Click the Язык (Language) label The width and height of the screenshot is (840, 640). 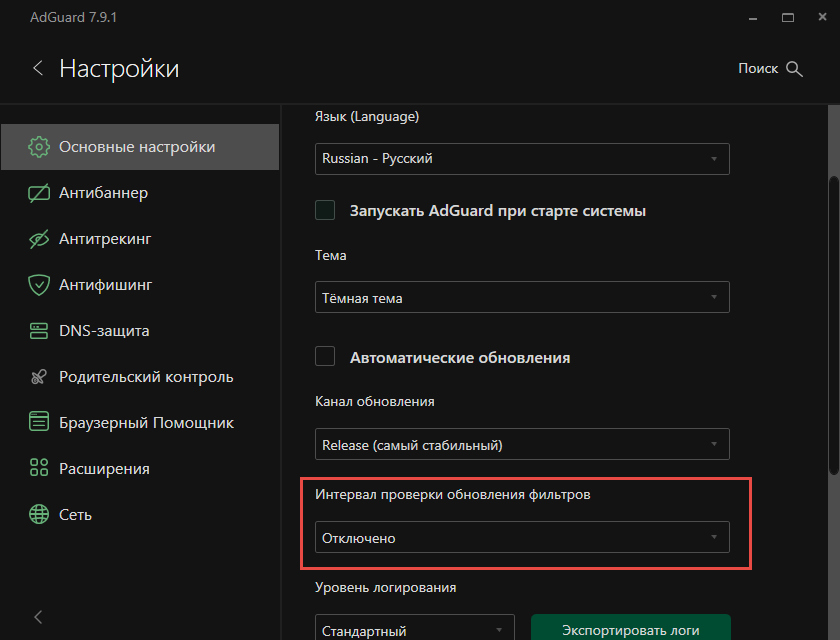tap(367, 117)
